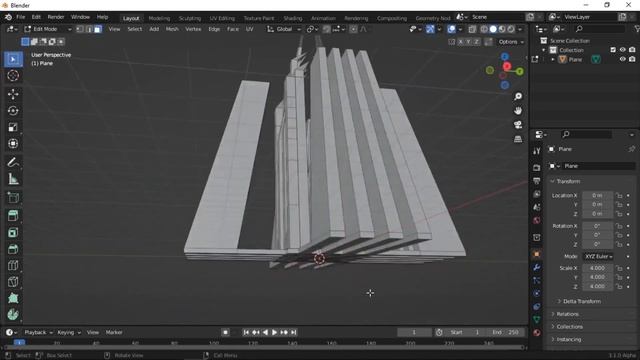The height and width of the screenshot is (360, 640).
Task: Jump to the timeline end frame
Action: tap(293, 332)
